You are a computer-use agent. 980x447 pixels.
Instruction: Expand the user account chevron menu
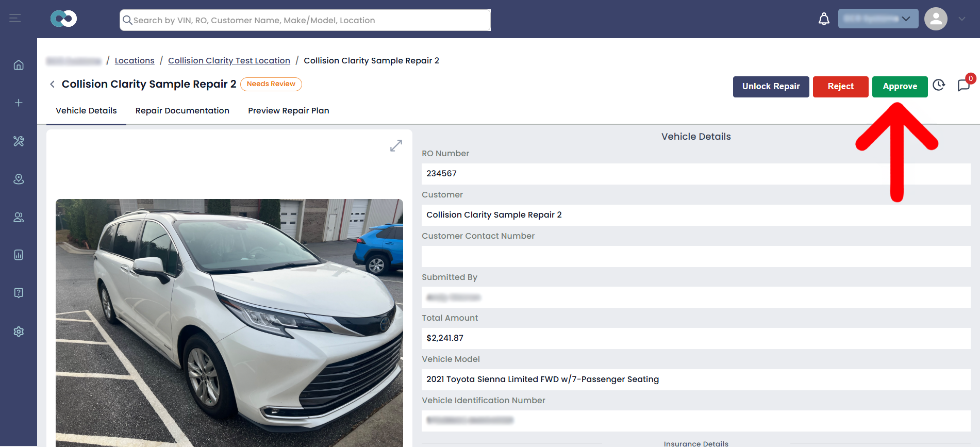pos(961,19)
